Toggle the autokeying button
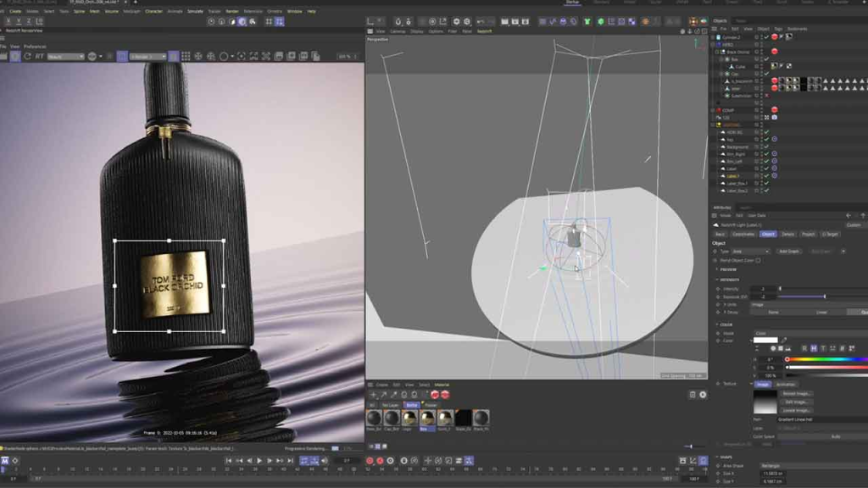Viewport: 868px width, 488px height. 380,460
